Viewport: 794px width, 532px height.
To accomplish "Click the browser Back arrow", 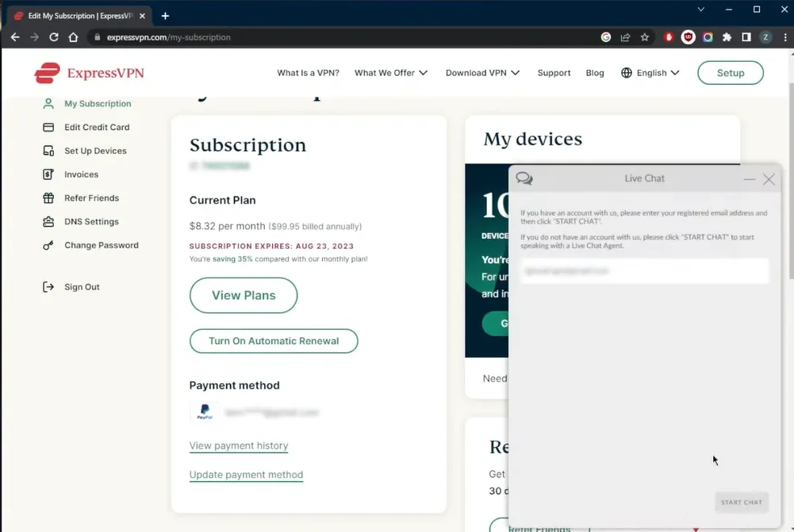I will pos(15,37).
